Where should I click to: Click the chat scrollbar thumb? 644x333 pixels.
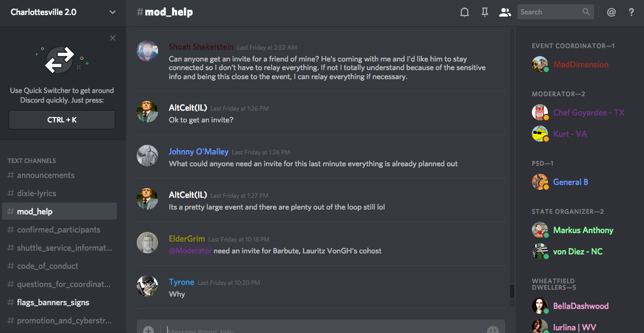512,291
